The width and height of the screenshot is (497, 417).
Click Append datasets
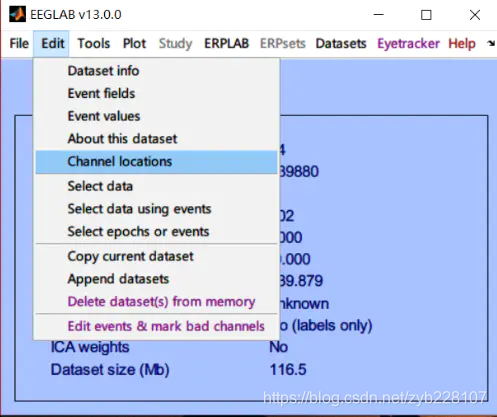(x=156, y=279)
